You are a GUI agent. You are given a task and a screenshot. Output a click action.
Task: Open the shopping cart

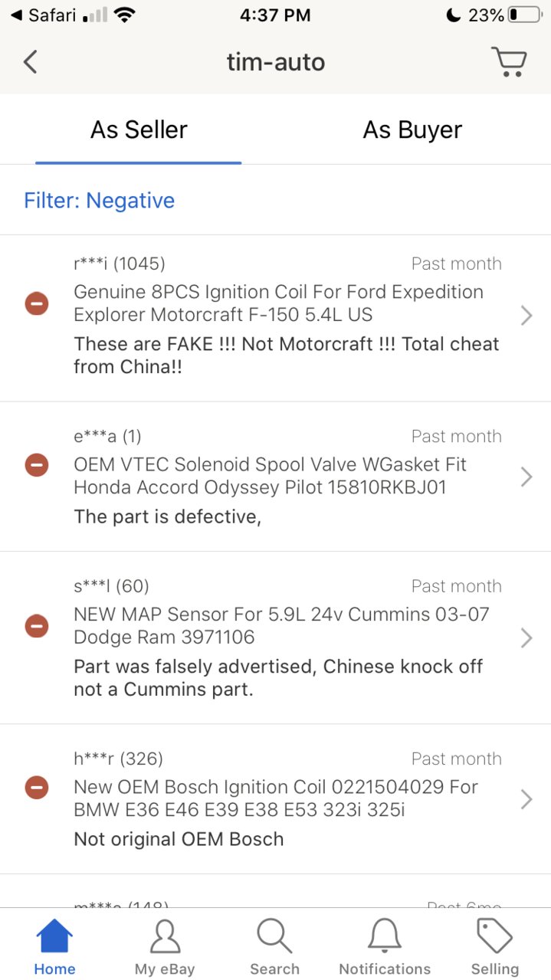(x=510, y=61)
